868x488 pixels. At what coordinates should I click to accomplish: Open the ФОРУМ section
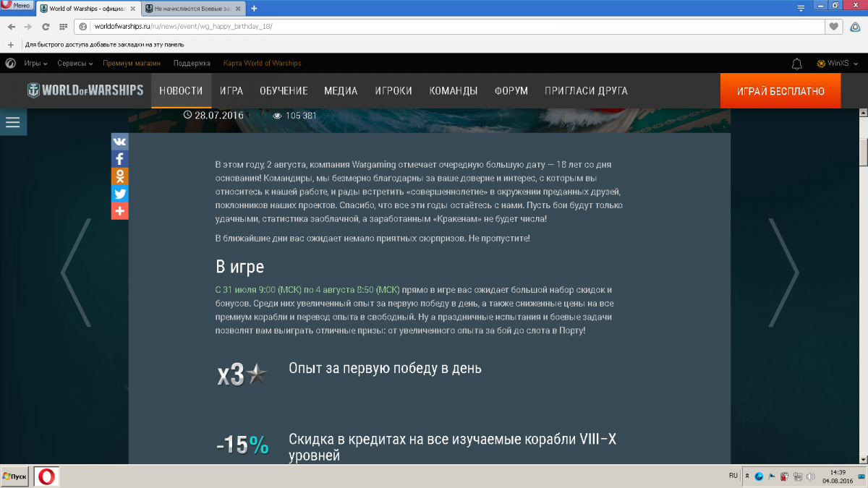[511, 91]
